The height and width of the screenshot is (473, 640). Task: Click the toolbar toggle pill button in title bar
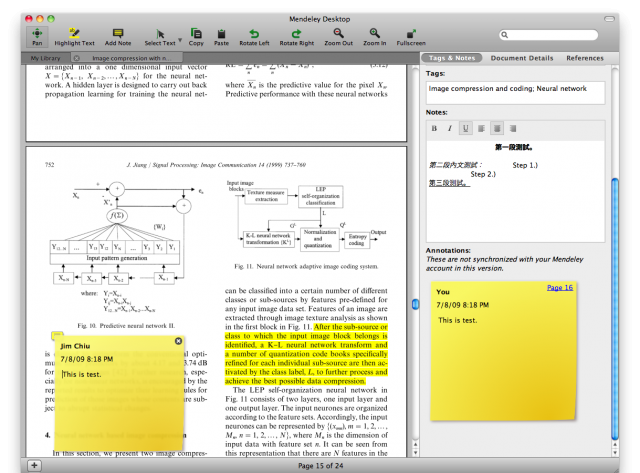pos(609,19)
